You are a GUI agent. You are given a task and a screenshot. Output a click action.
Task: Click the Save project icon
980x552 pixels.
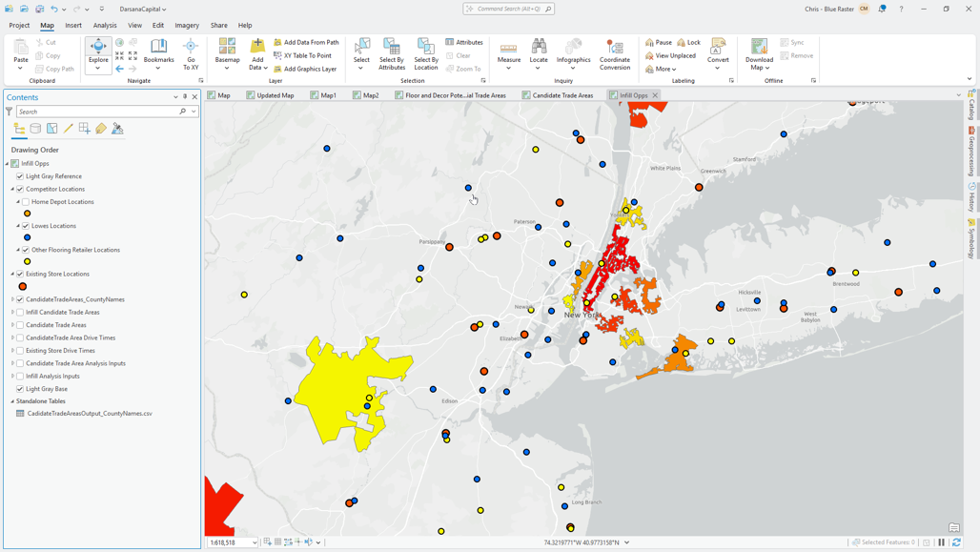click(x=39, y=9)
